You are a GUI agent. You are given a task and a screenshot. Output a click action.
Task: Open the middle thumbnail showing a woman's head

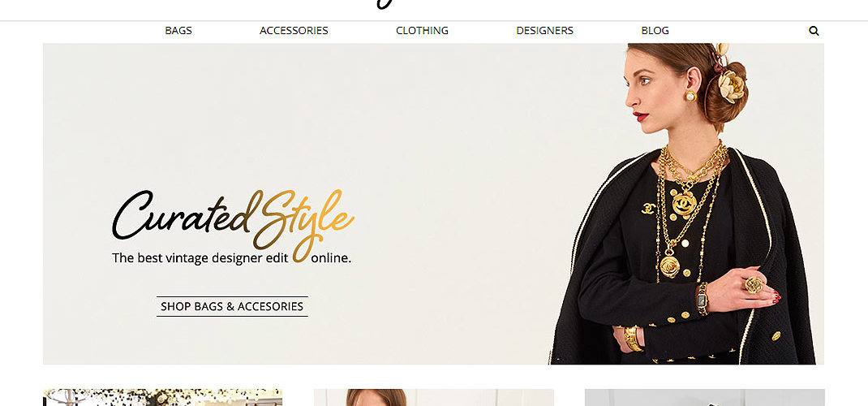(433, 397)
